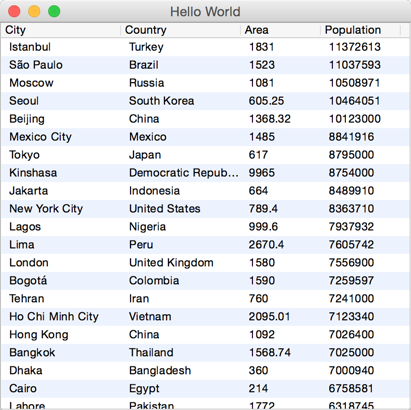Image resolution: width=411 pixels, height=410 pixels.
Task: Click the Tehran city cell
Action: tap(26, 299)
